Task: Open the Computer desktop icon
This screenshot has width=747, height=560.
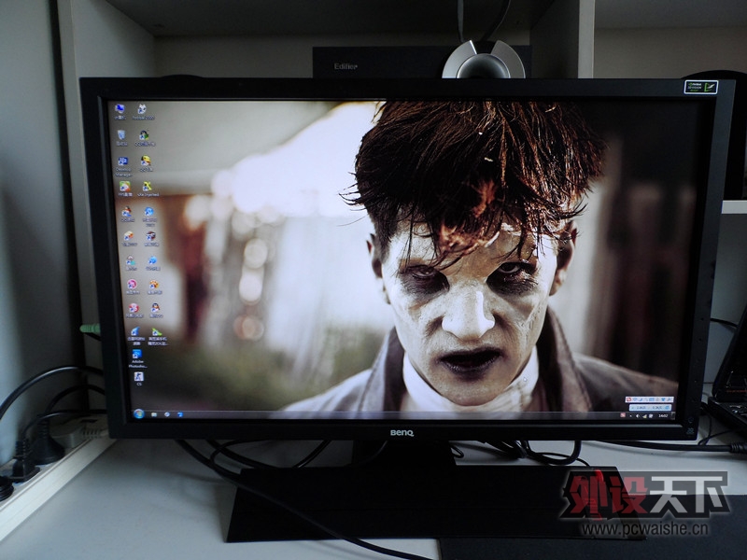Action: (x=120, y=110)
